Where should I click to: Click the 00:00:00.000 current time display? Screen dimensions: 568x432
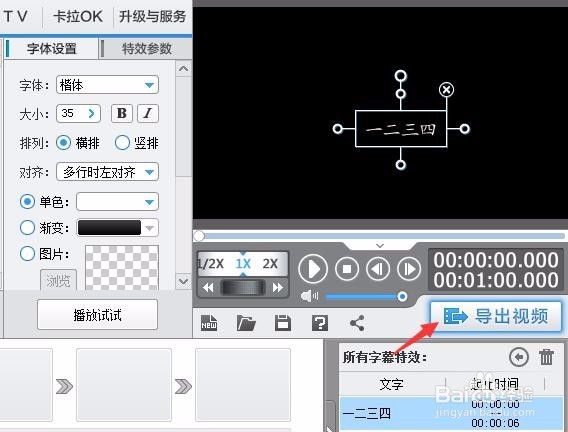496,260
